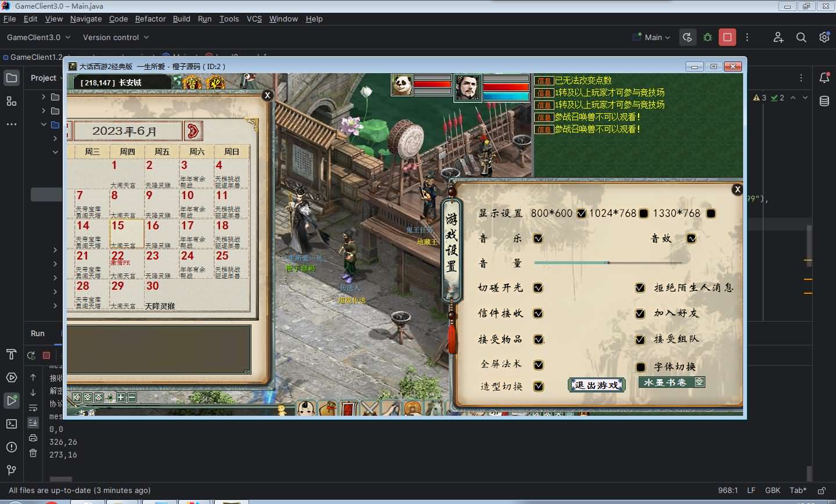Viewport: 836px width, 504px height.
Task: Open the Git version control tool window
Action: (11, 470)
